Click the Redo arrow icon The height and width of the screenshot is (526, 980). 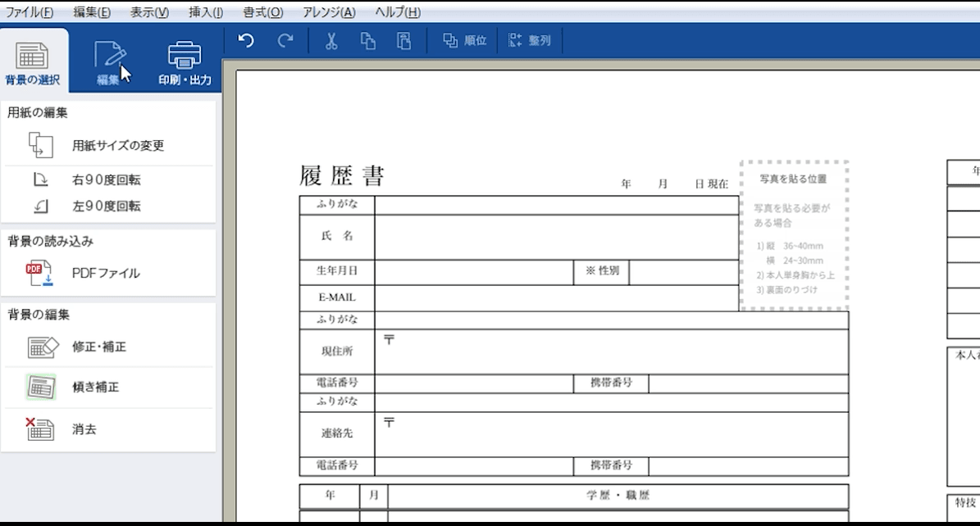tap(285, 41)
